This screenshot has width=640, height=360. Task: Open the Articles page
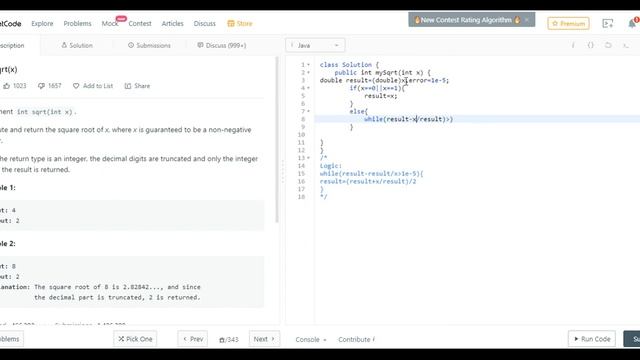pyautogui.click(x=172, y=24)
